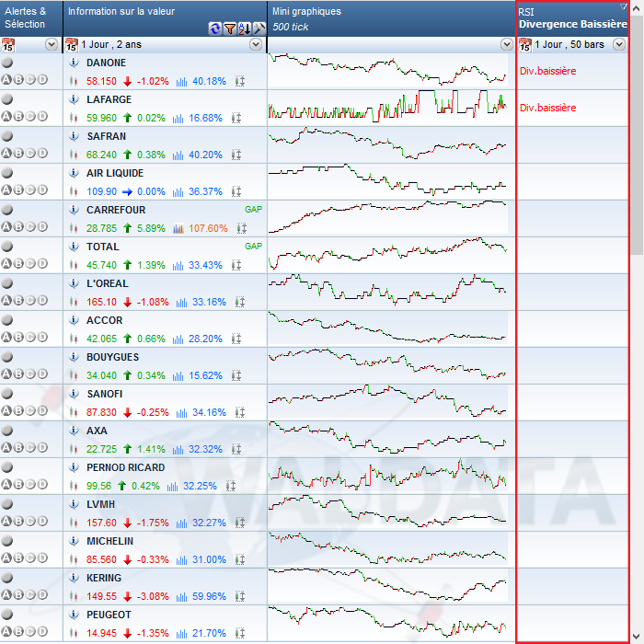644x644 pixels.
Task: Toggle selection B for SAFRAN row
Action: pyautogui.click(x=18, y=154)
